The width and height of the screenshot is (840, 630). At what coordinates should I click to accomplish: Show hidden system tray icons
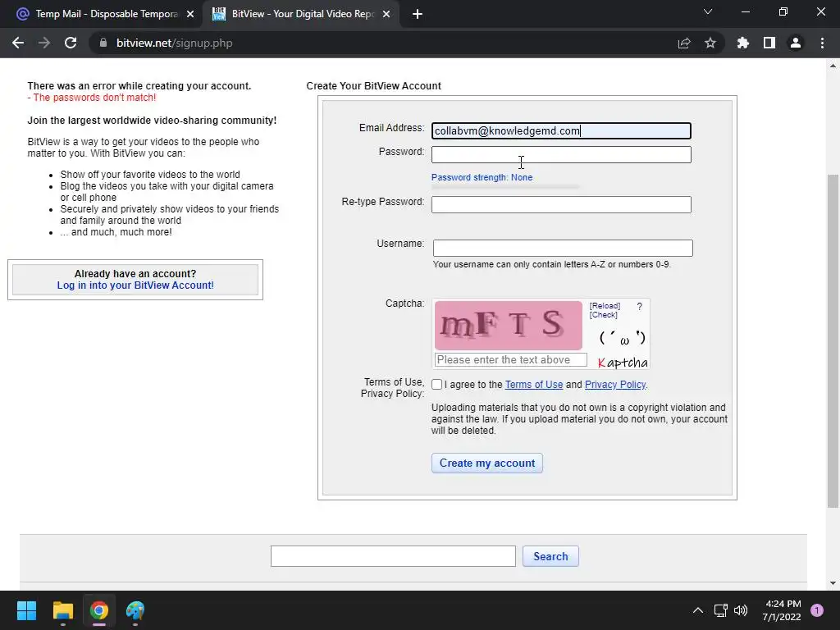point(698,610)
